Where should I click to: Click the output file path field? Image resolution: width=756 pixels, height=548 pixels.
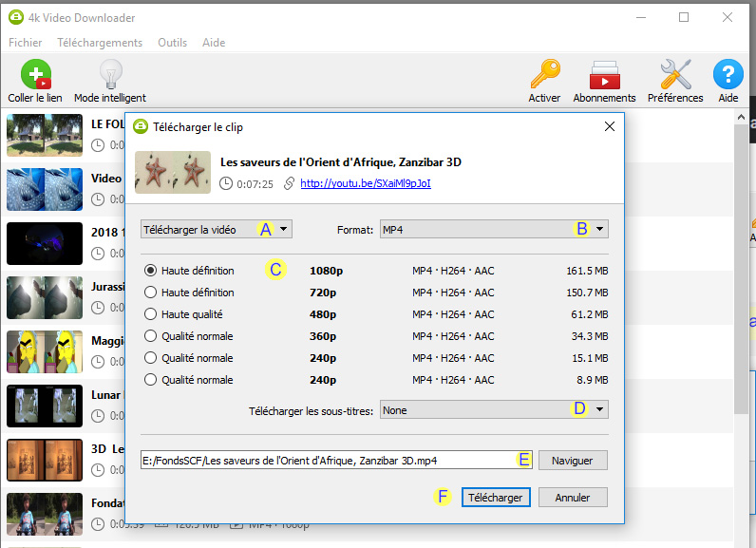(x=328, y=460)
